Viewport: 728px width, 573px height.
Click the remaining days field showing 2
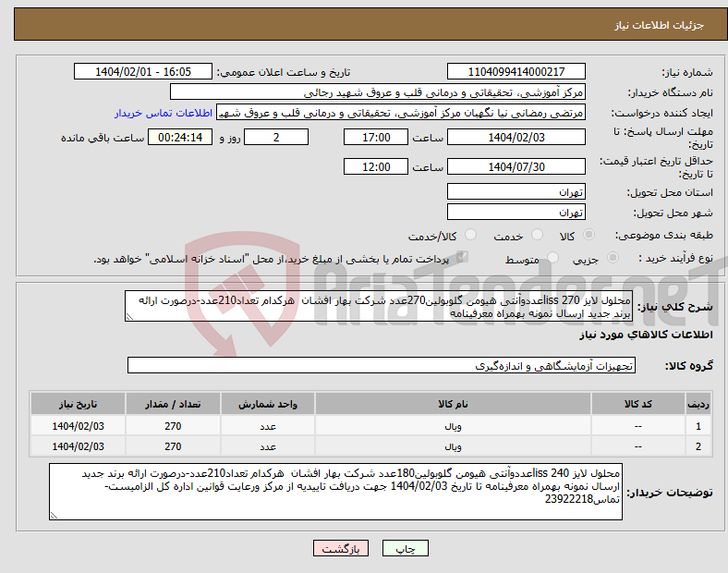coord(276,137)
